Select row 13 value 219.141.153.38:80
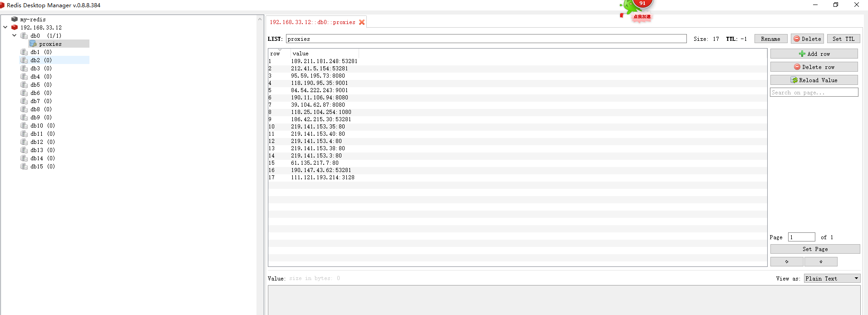 (x=318, y=148)
